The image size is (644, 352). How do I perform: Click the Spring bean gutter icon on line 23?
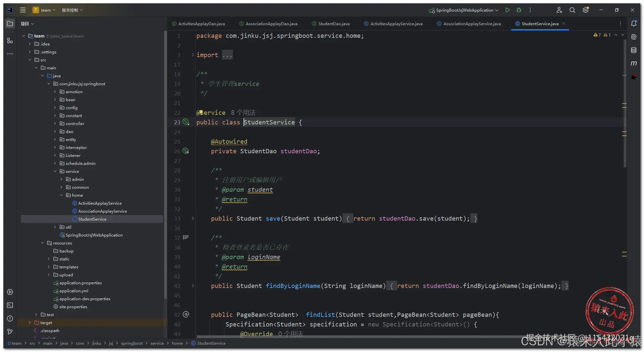click(x=186, y=122)
